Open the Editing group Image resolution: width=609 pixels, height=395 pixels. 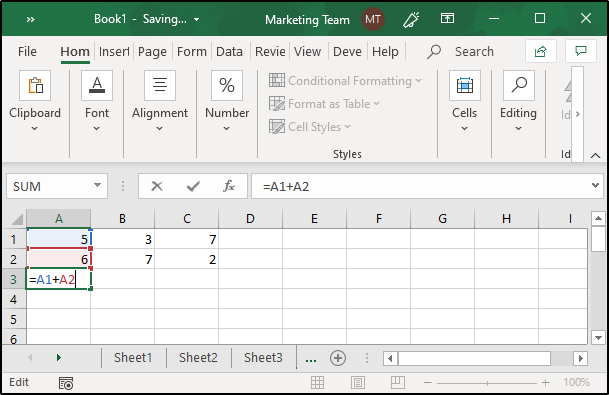(519, 102)
